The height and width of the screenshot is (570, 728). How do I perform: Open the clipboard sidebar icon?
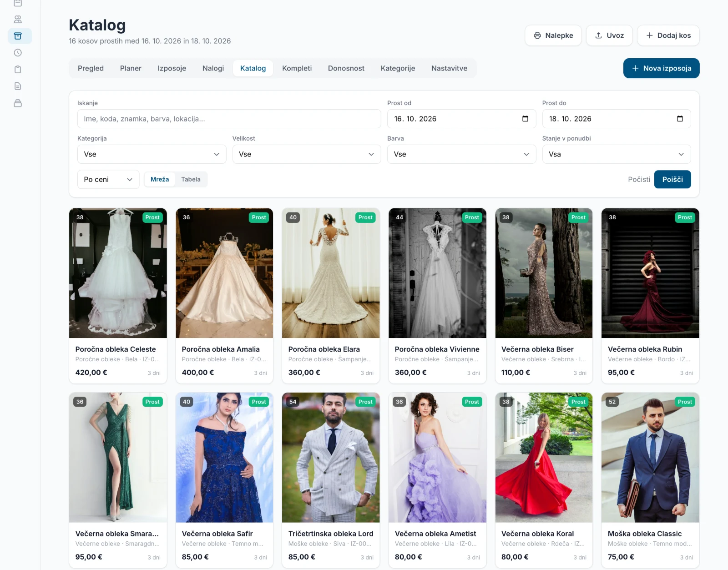pos(18,70)
